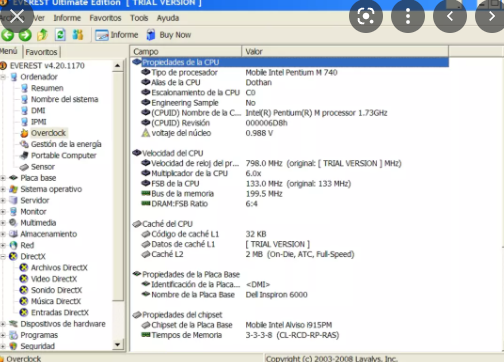
Task: Open Gestión de la energía tree item
Action: click(66, 144)
